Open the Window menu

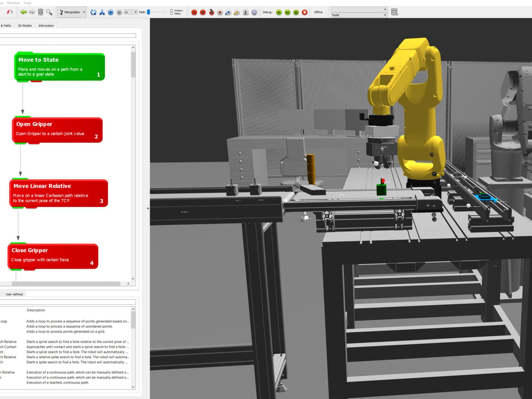(x=13, y=3)
